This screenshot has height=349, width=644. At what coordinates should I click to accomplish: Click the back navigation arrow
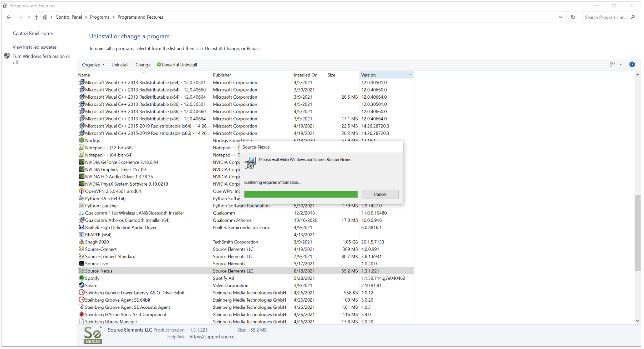point(9,17)
